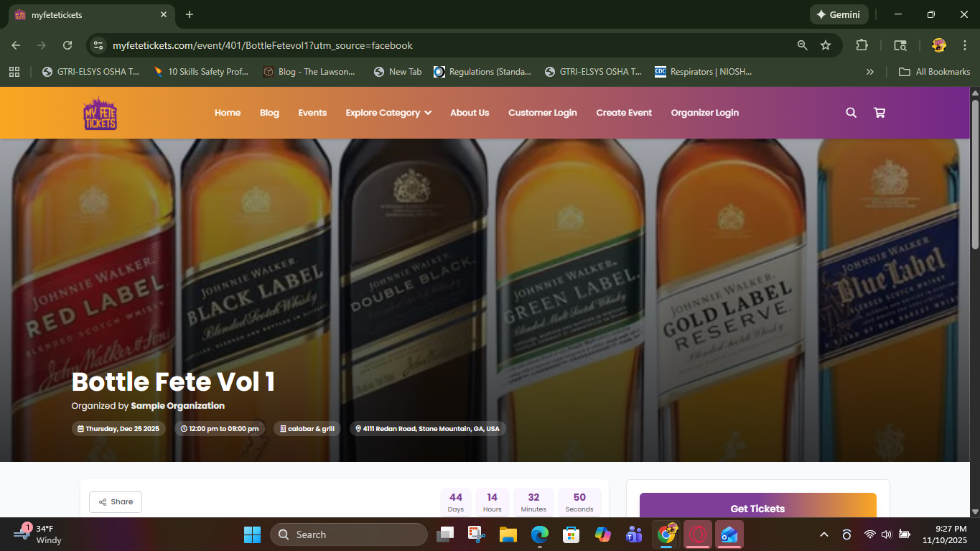Open Regulations (Standa... bookmark
Image resolution: width=980 pixels, height=551 pixels.
tap(482, 72)
